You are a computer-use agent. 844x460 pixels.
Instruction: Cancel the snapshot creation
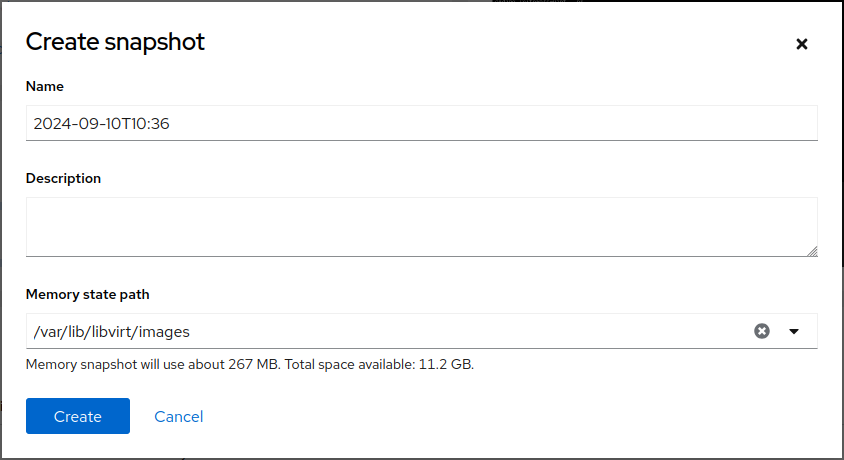[x=179, y=416]
